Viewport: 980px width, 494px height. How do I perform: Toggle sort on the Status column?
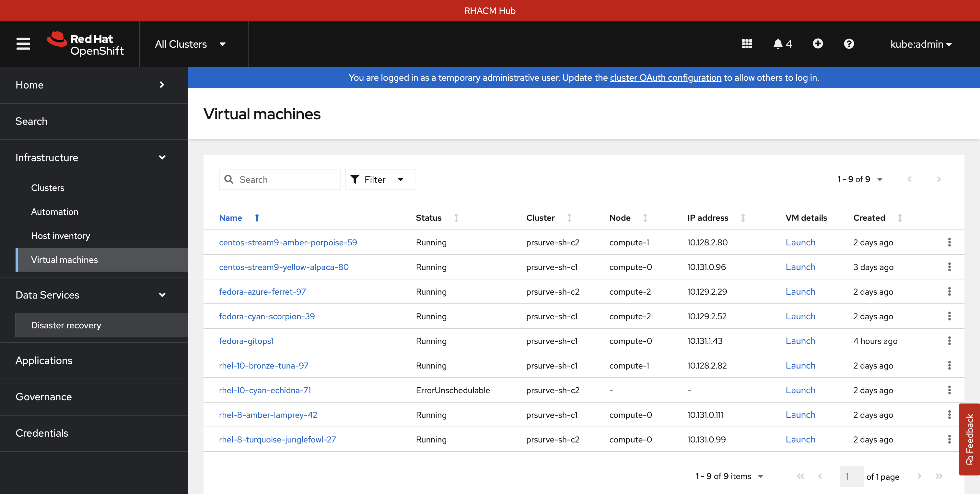pos(456,218)
